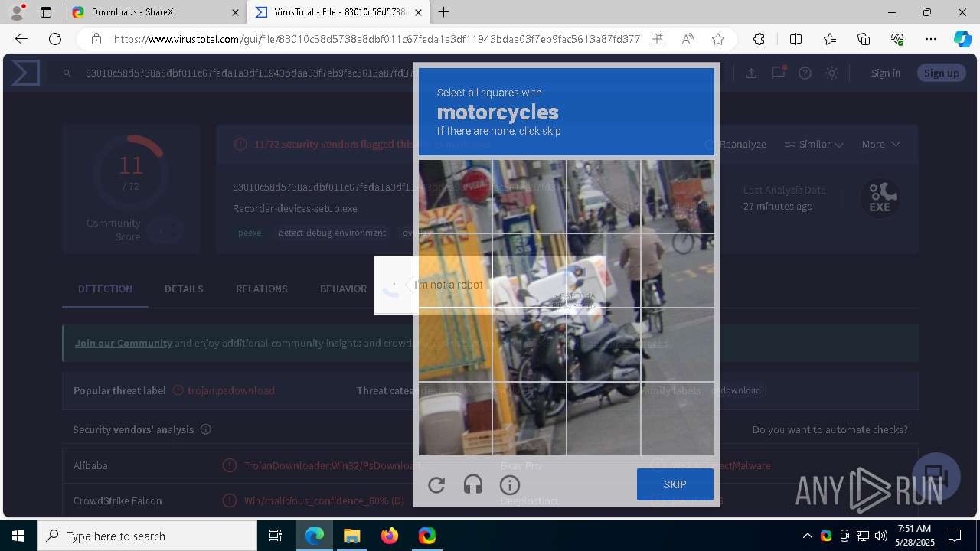Launch Firefox from the taskbar
The width and height of the screenshot is (980, 551).
(x=389, y=536)
